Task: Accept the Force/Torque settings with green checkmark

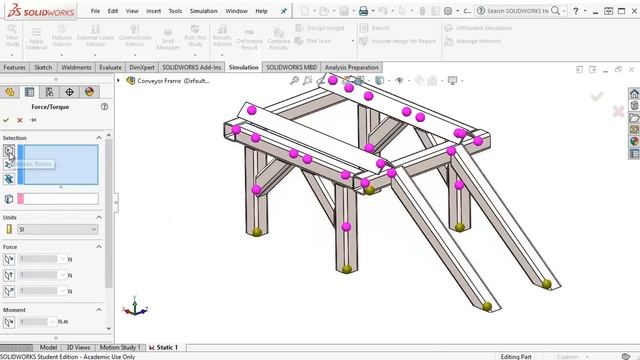Action: pos(6,120)
